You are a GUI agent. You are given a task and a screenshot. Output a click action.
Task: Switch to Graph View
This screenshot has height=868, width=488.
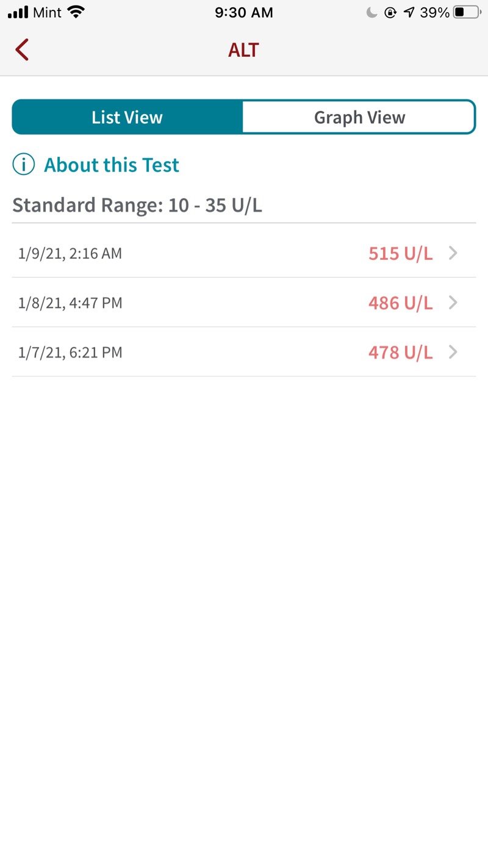[359, 117]
